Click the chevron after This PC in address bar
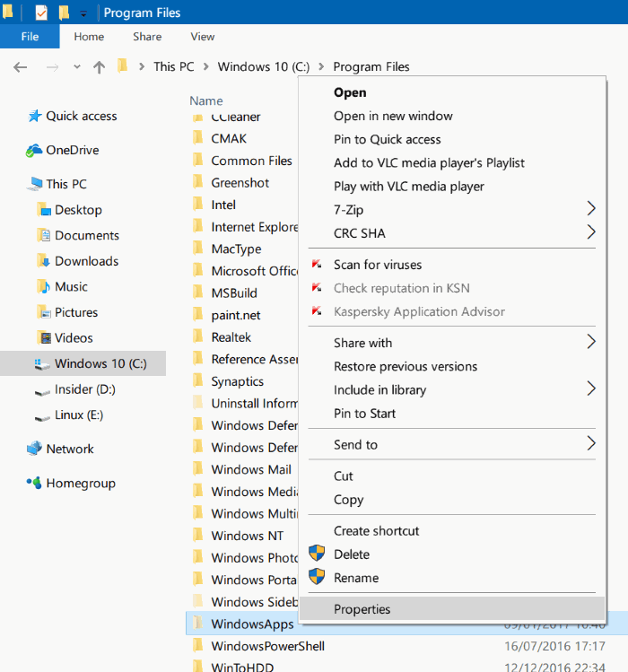The height and width of the screenshot is (672, 628). 206,67
